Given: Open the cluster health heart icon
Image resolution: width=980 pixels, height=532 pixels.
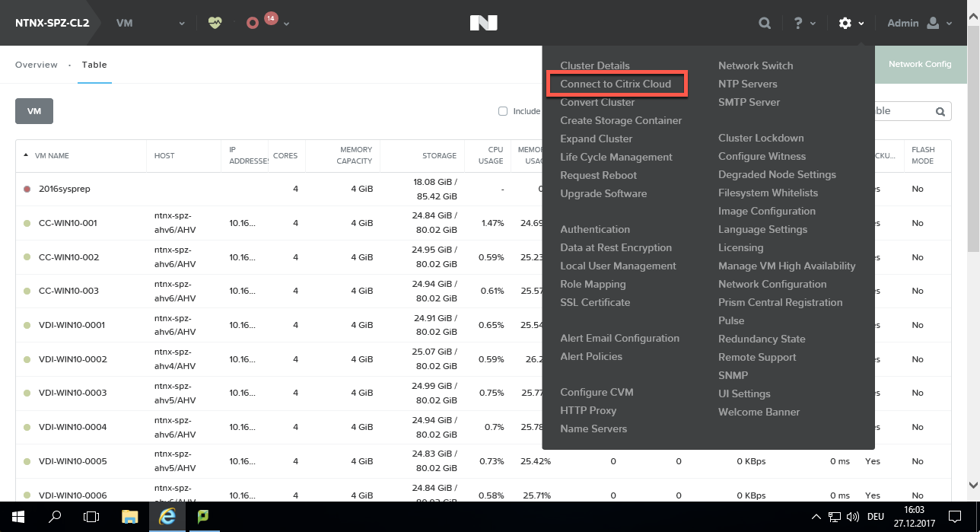Looking at the screenshot, I should click(215, 23).
